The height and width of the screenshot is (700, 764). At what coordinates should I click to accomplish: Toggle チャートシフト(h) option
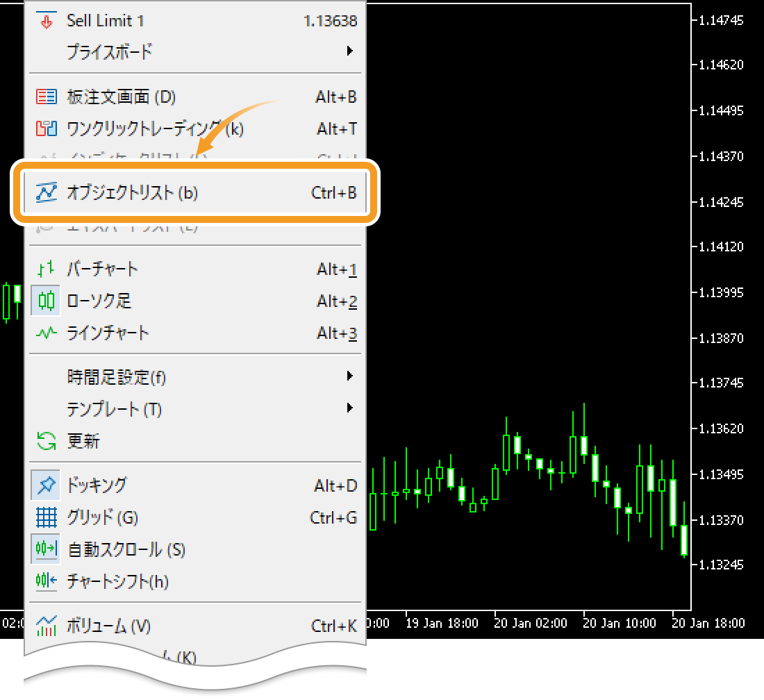tap(195, 581)
